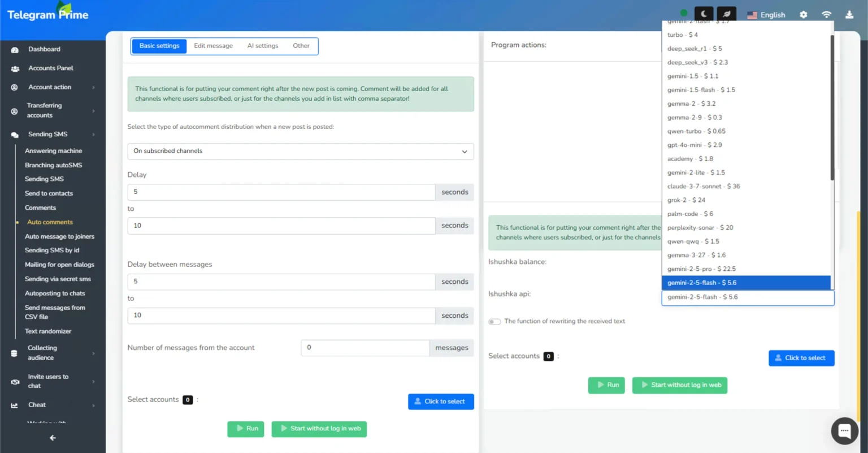868x453 pixels.
Task: Open Transferring accounts section
Action: [x=13, y=110]
